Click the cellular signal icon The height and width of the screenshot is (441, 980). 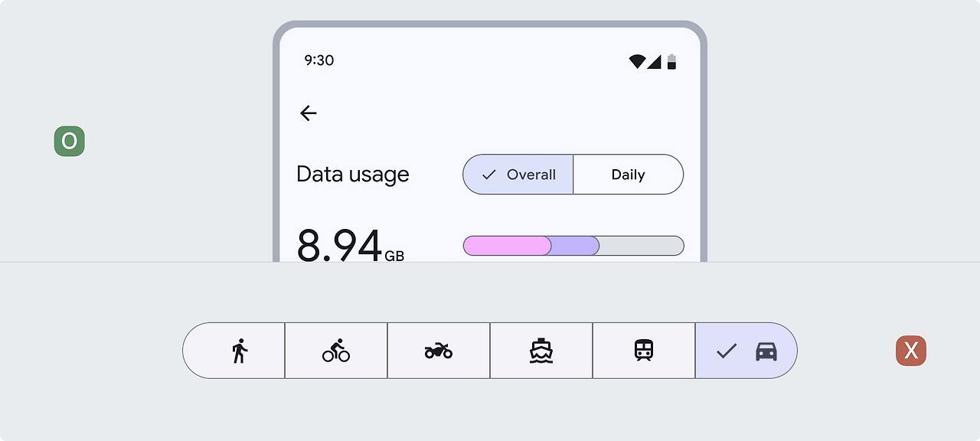654,61
